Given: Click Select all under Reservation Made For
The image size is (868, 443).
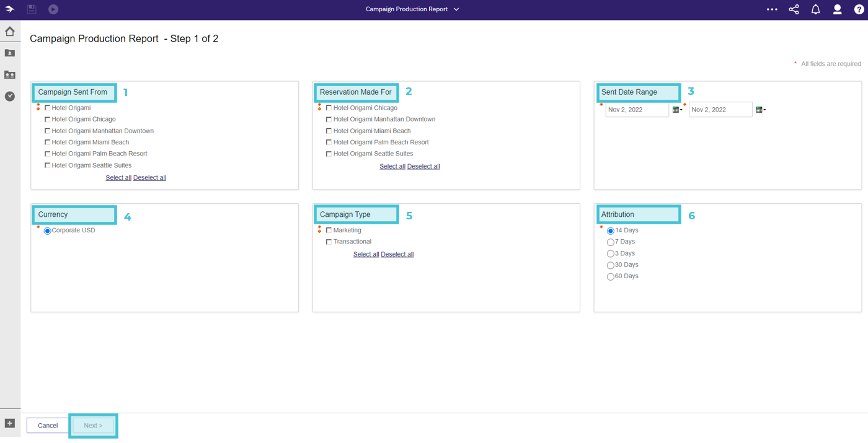Looking at the screenshot, I should click(x=392, y=166).
